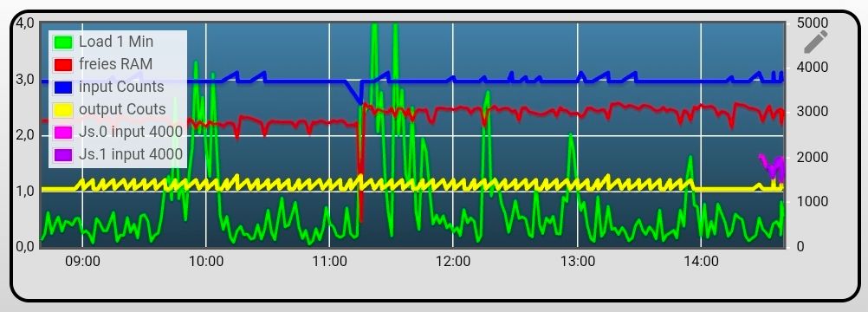Select the output Couts legend label

click(122, 109)
